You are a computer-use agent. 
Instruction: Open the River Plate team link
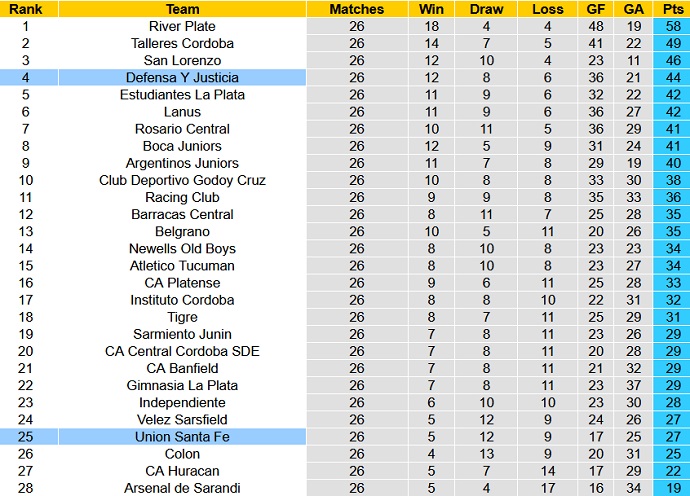pos(182,26)
